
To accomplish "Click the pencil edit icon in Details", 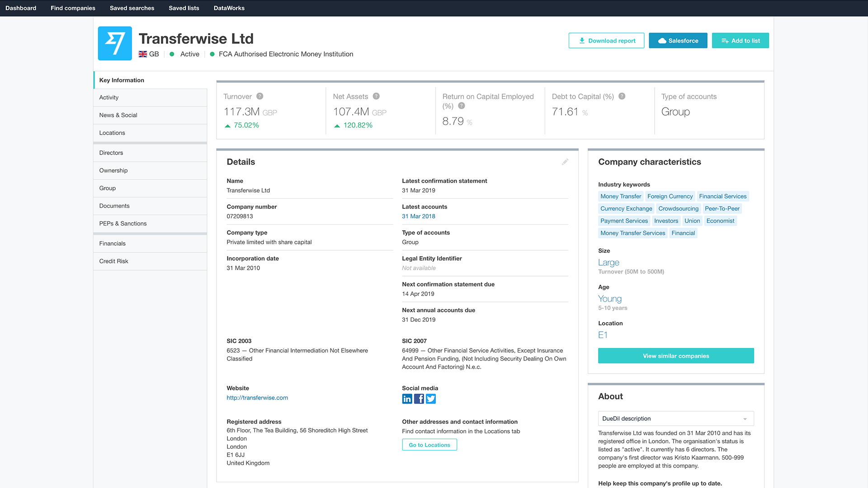I will (565, 162).
